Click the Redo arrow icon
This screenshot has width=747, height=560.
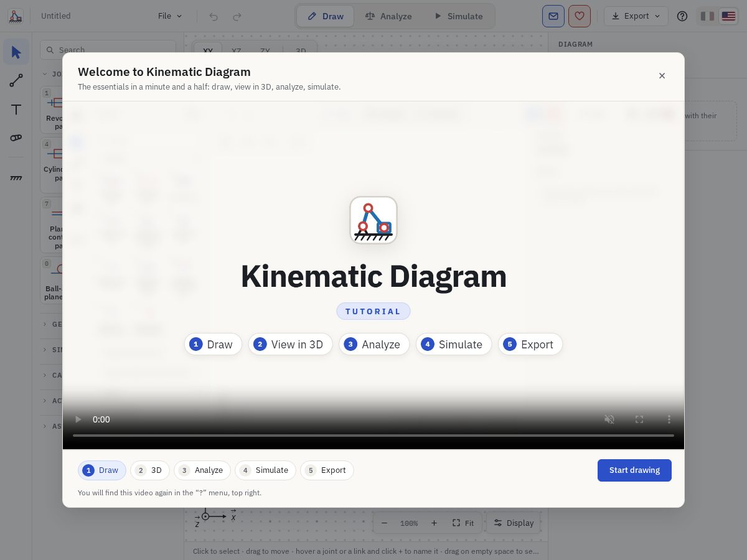point(237,16)
